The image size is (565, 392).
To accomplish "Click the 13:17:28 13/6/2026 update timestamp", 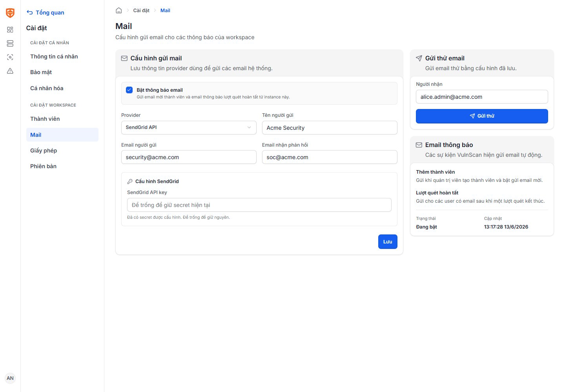I will tap(506, 227).
